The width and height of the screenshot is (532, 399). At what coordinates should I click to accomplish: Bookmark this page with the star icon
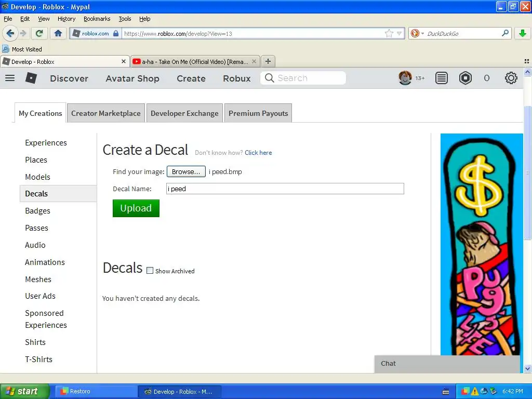(389, 33)
